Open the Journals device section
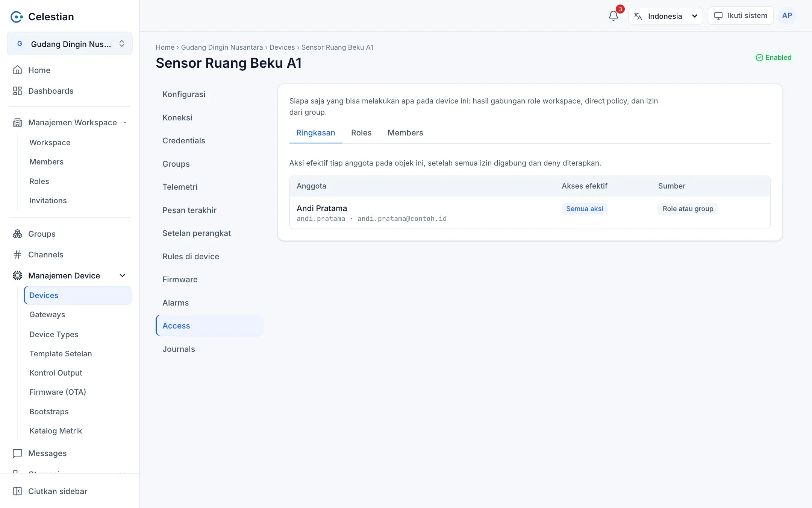This screenshot has height=508, width=812. (209, 349)
